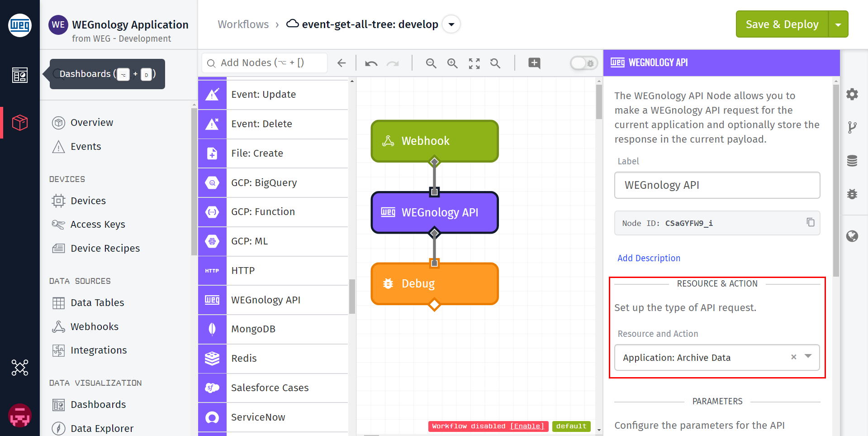Click the default version tag
Viewport: 868px width, 436px height.
[571, 426]
